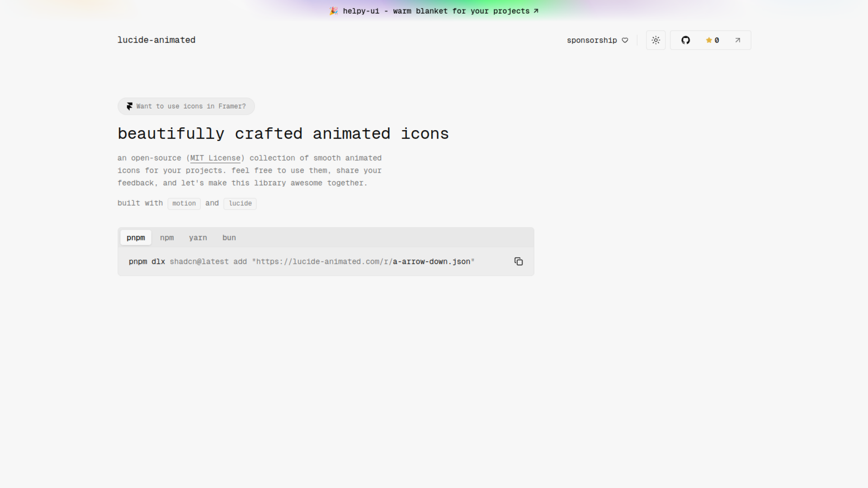
Task: Open the MIT License link
Action: 215,158
